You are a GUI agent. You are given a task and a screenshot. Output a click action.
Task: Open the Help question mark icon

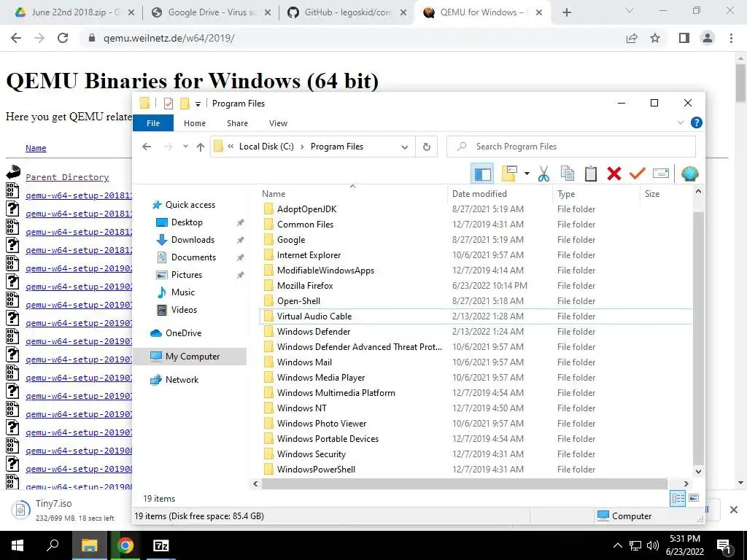[696, 122]
